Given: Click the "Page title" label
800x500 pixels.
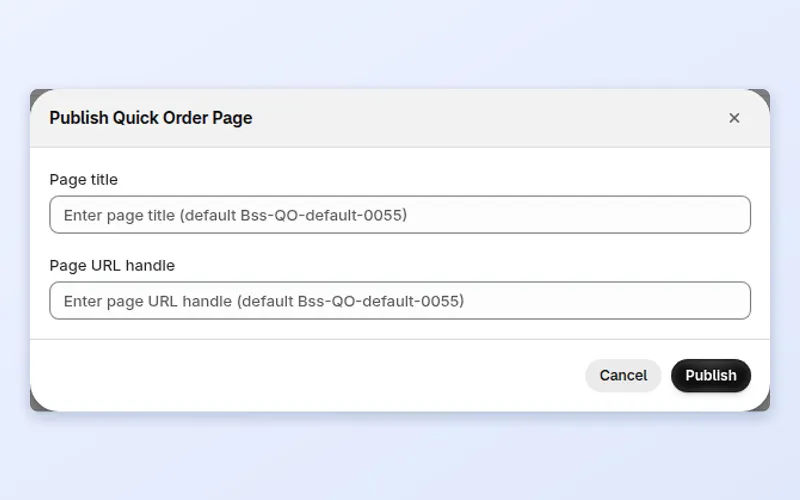Looking at the screenshot, I should click(84, 180).
